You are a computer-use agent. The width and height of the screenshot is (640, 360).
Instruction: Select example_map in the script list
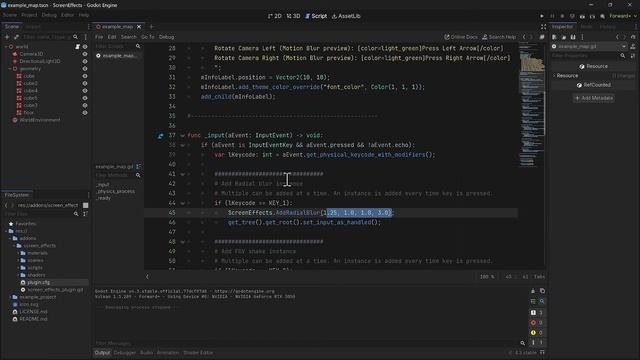117,56
